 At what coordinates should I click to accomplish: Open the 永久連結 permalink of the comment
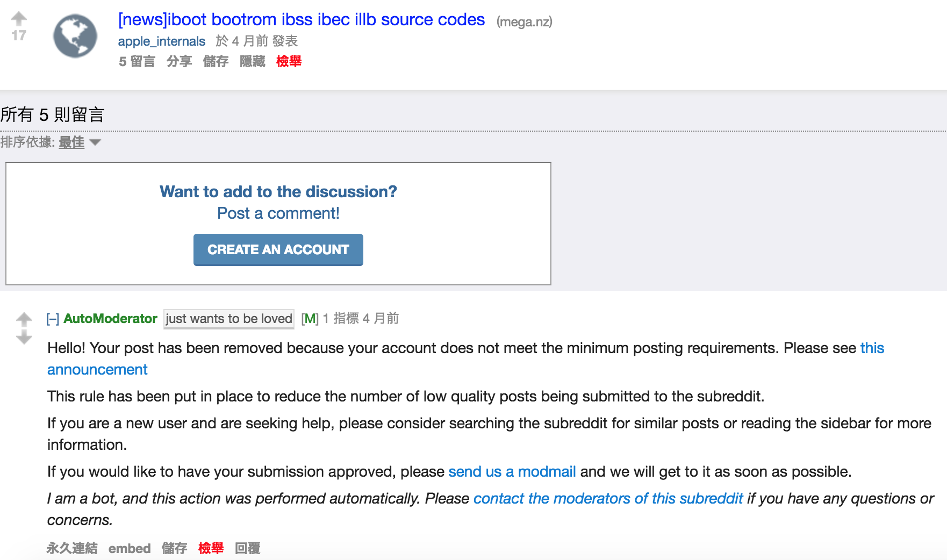[72, 548]
